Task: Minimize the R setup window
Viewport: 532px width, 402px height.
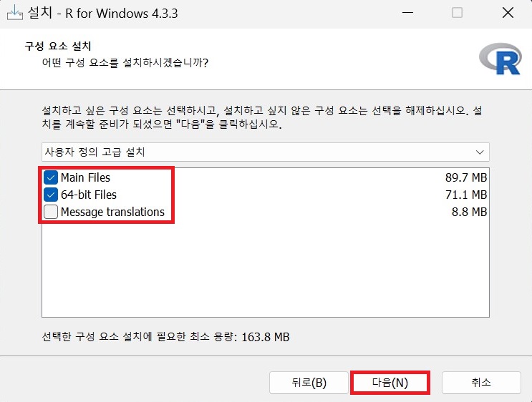Action: 407,13
